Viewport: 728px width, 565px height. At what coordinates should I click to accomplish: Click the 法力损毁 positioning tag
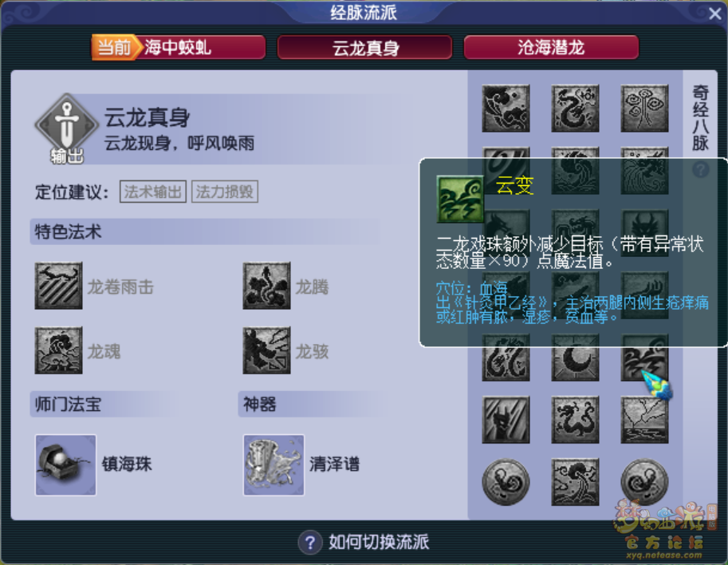(224, 192)
